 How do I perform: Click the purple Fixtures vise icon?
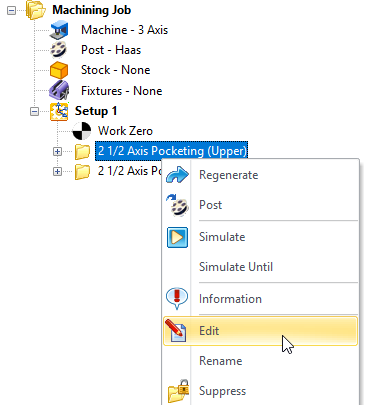tap(59, 90)
